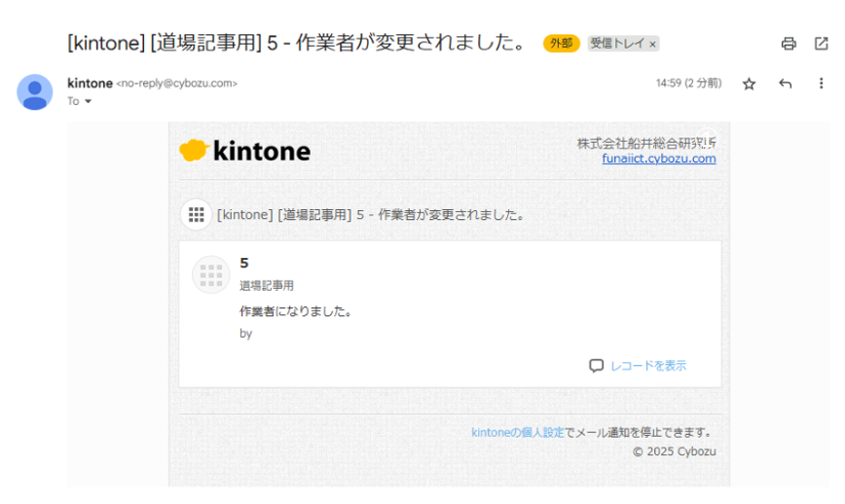
Task: Click the gray 道場記事用 app icon
Action: click(x=211, y=274)
